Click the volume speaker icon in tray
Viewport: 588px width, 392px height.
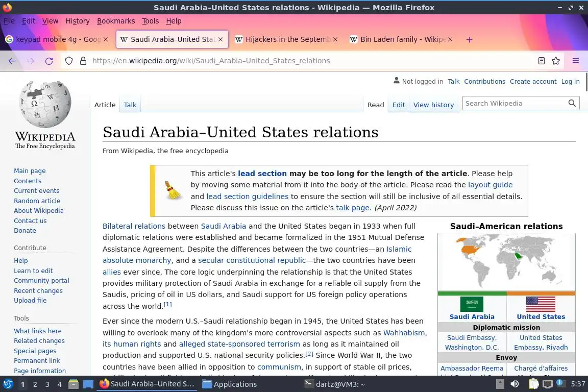coord(514,384)
